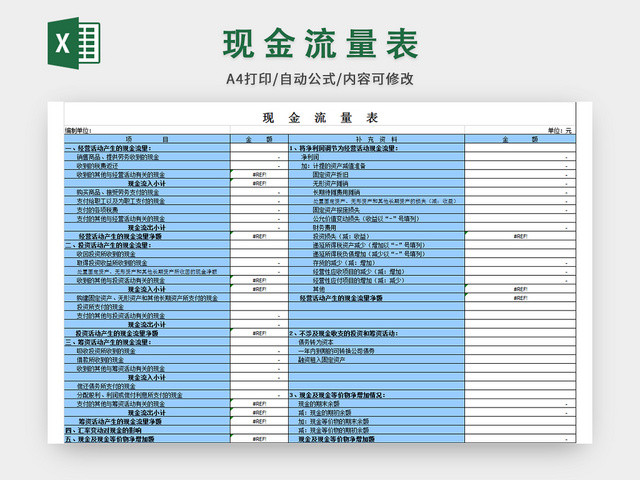Select cell 加:现金等价物的期末余额
Image resolution: width=640 pixels, height=480 pixels.
point(376,421)
